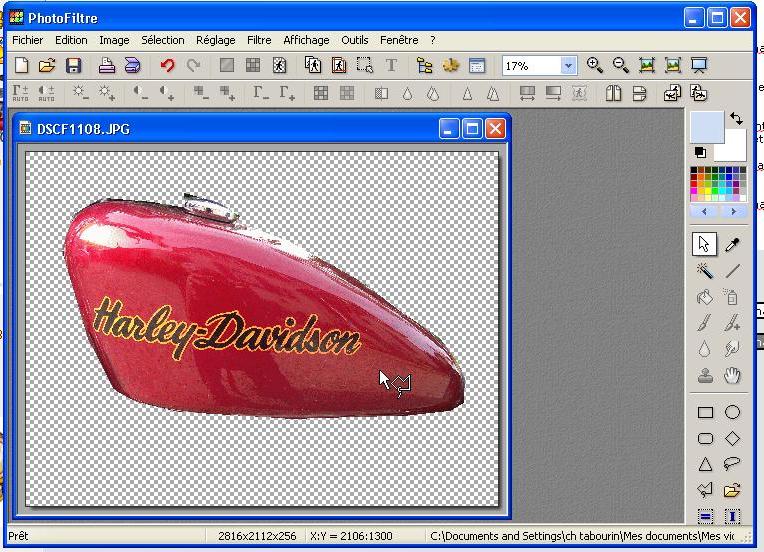Image resolution: width=764 pixels, height=552 pixels.
Task: Click the light blue foreground color
Action: coord(707,127)
